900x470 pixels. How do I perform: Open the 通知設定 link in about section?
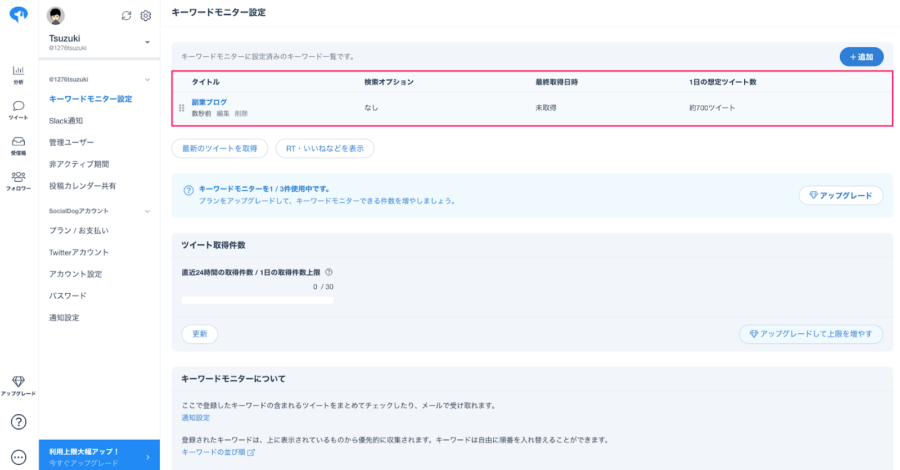pyautogui.click(x=196, y=418)
